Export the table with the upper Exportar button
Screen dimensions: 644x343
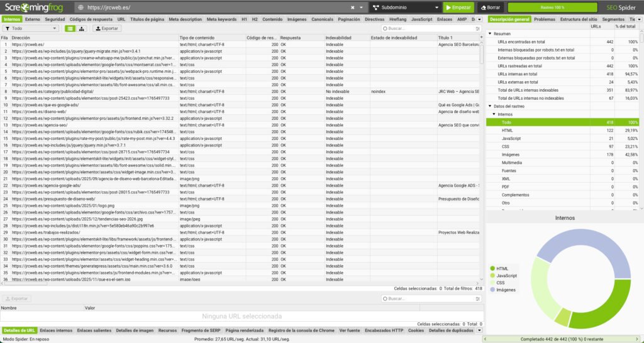(107, 28)
